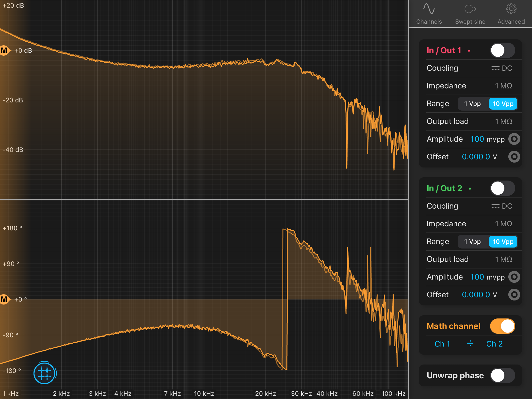Enable the In / Out 2 toggle
The width and height of the screenshot is (532, 399).
tap(502, 189)
